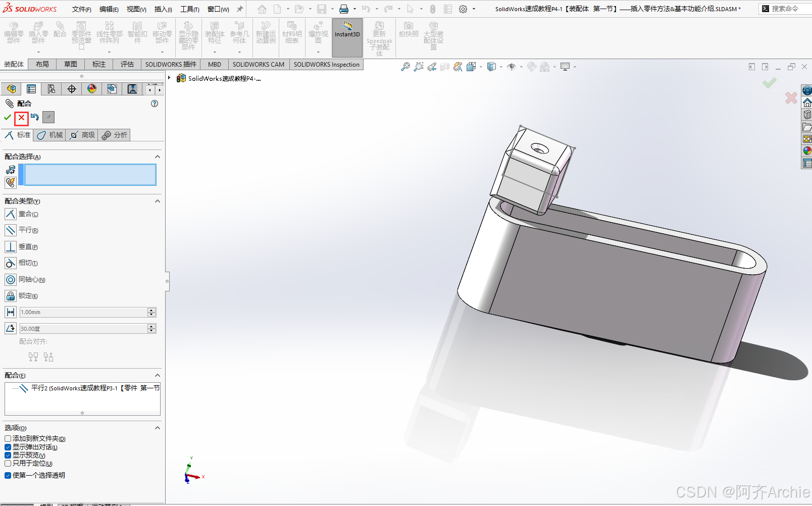Switch to the 分析 mate tab
This screenshot has height=506, width=812.
pyautogui.click(x=114, y=135)
